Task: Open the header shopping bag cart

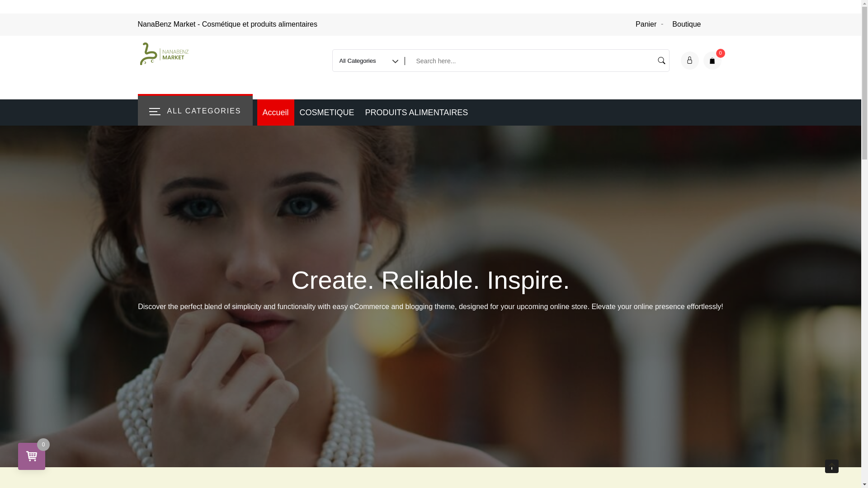Action: pos(712,61)
